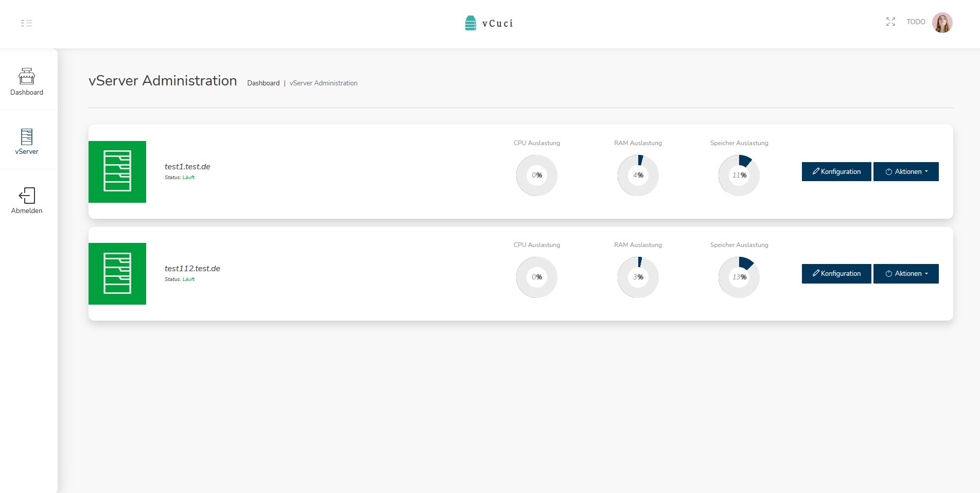
Task: Click the test112.test.de server name
Action: (x=192, y=269)
